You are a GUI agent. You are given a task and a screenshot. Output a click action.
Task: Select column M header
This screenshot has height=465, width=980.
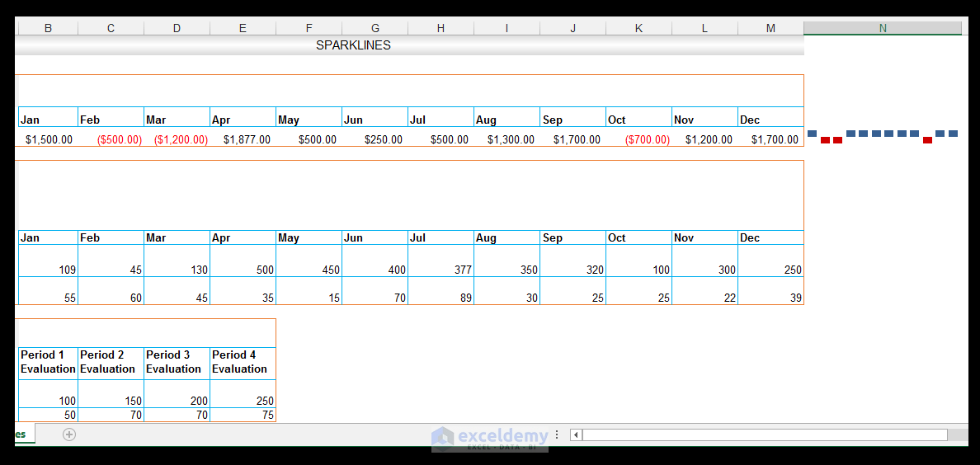point(770,28)
